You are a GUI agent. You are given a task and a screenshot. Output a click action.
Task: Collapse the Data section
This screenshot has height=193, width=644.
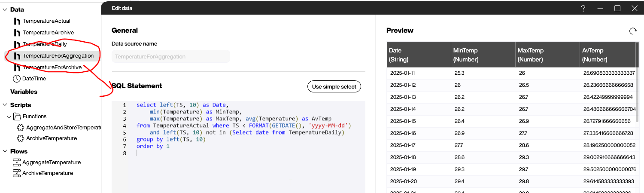tap(5, 9)
